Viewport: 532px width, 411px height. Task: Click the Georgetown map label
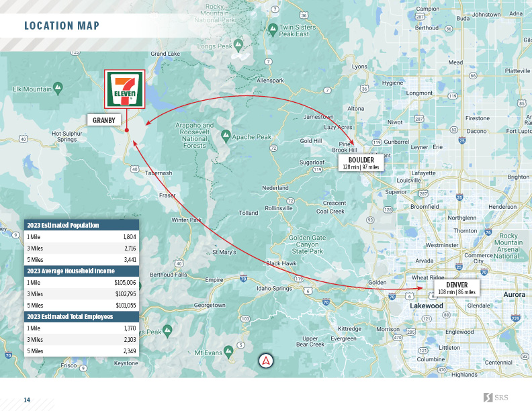210,305
